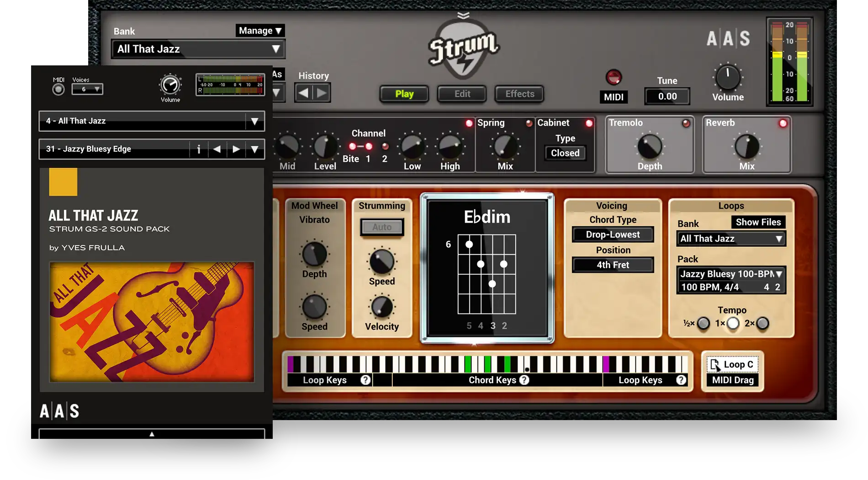Click the master Volume knob
The width and height of the screenshot is (868, 480).
tap(728, 78)
